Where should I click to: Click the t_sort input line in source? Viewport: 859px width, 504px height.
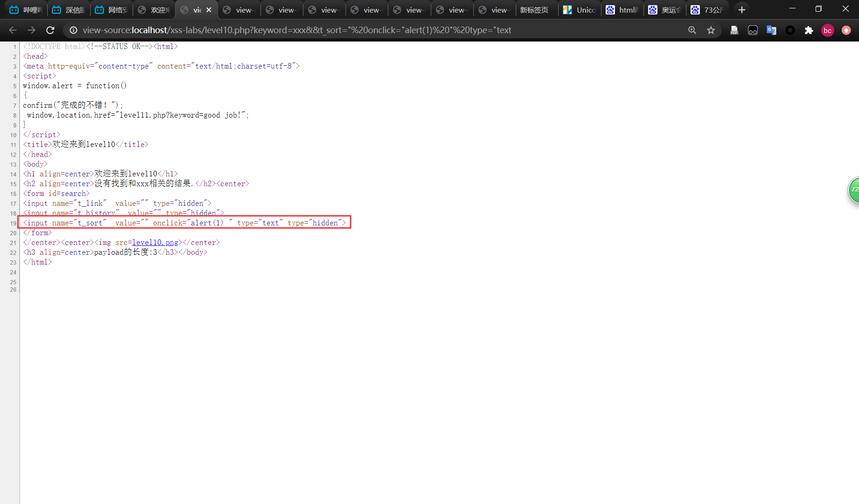pyautogui.click(x=185, y=223)
